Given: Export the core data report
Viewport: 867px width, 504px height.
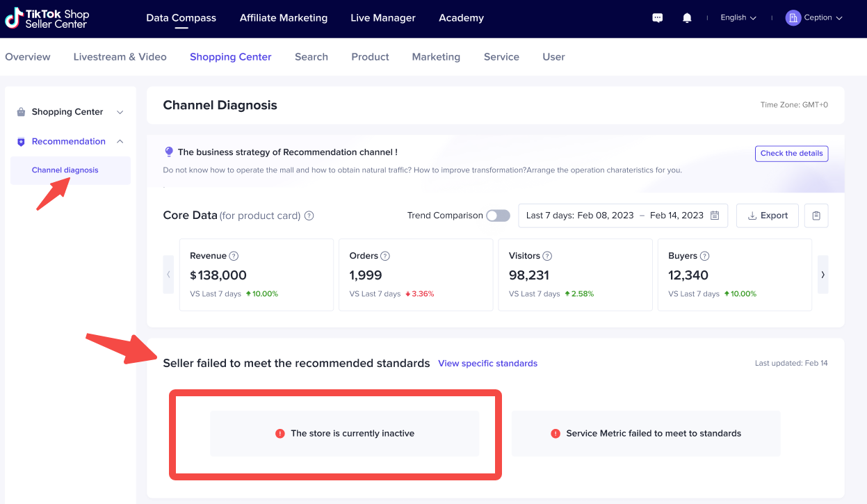Looking at the screenshot, I should pyautogui.click(x=768, y=216).
